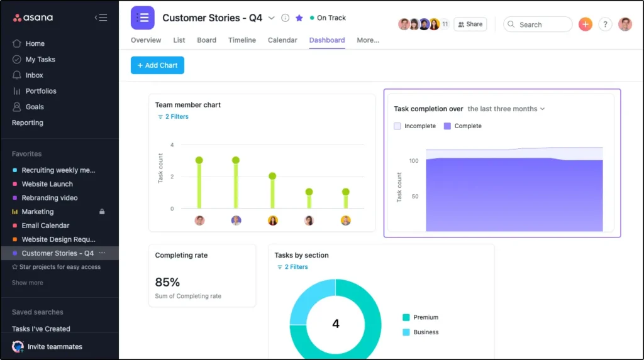The width and height of the screenshot is (644, 360).
Task: Click the purple project list icon
Action: (x=143, y=18)
